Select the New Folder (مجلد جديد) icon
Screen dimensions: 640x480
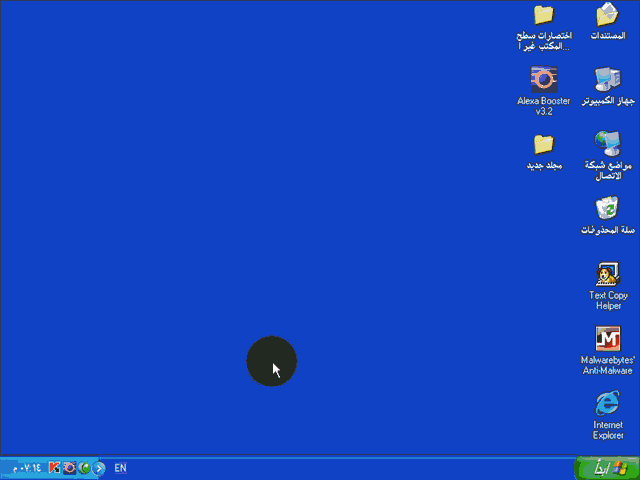543,143
